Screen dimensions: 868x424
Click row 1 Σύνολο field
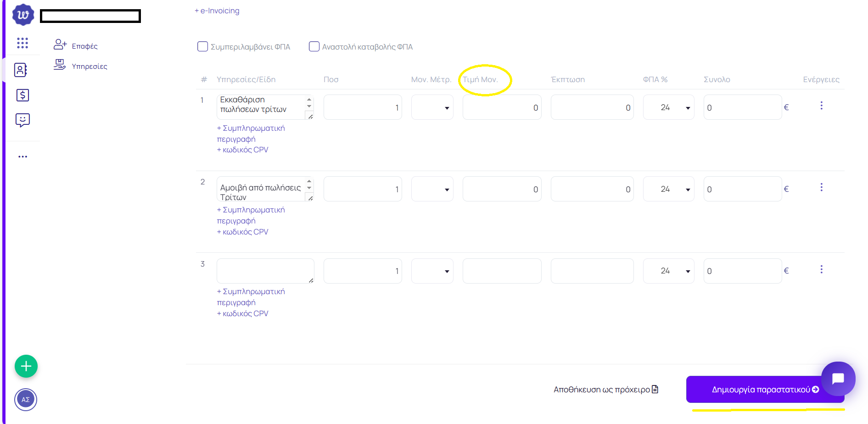pyautogui.click(x=743, y=107)
